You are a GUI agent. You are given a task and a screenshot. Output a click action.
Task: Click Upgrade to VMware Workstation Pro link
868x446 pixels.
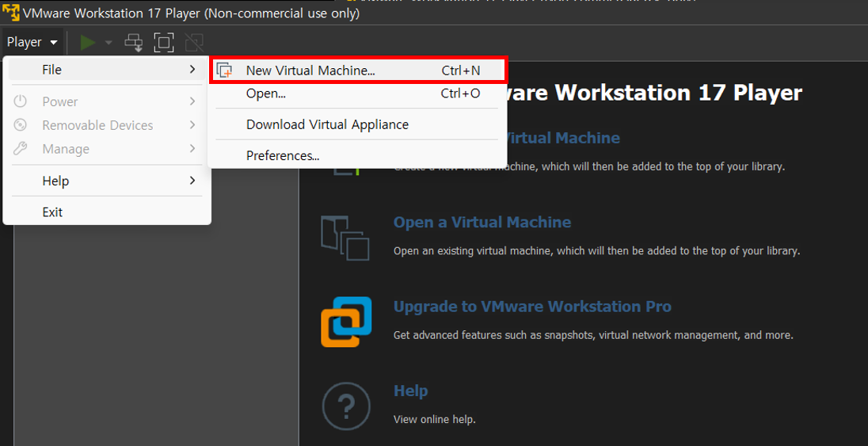click(x=532, y=307)
